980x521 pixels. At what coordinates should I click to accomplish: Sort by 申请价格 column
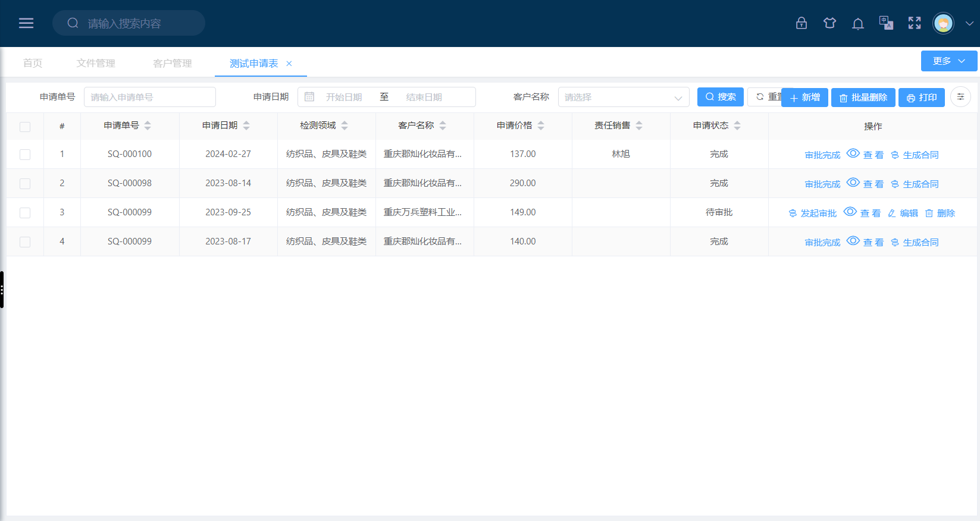pos(541,125)
